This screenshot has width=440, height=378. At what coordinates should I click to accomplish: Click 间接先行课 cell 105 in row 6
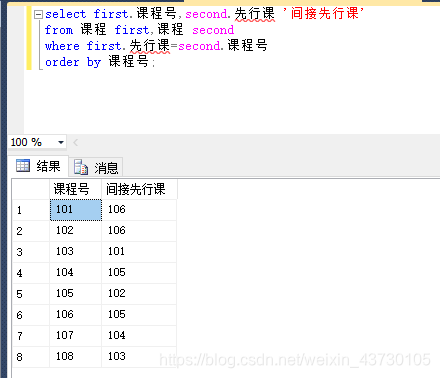[139, 315]
